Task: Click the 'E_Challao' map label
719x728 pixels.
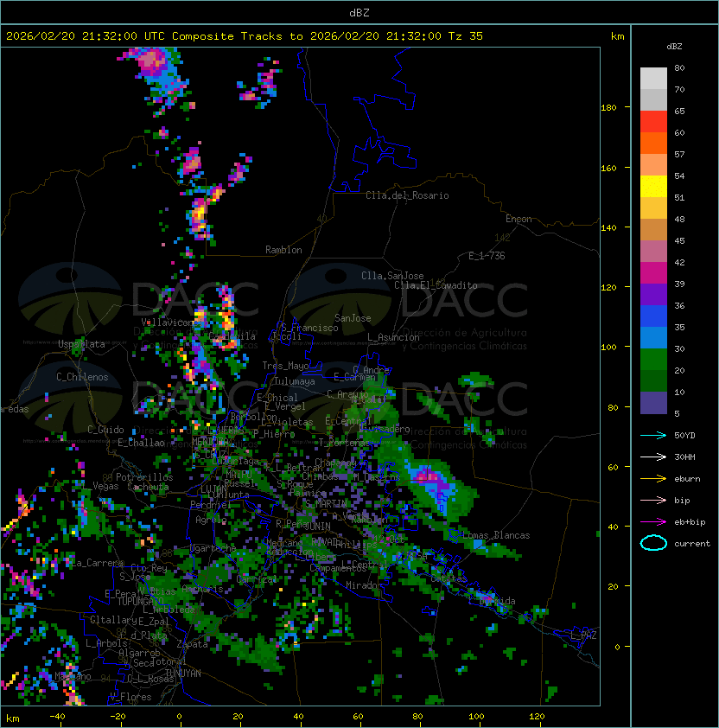Action: [x=141, y=443]
